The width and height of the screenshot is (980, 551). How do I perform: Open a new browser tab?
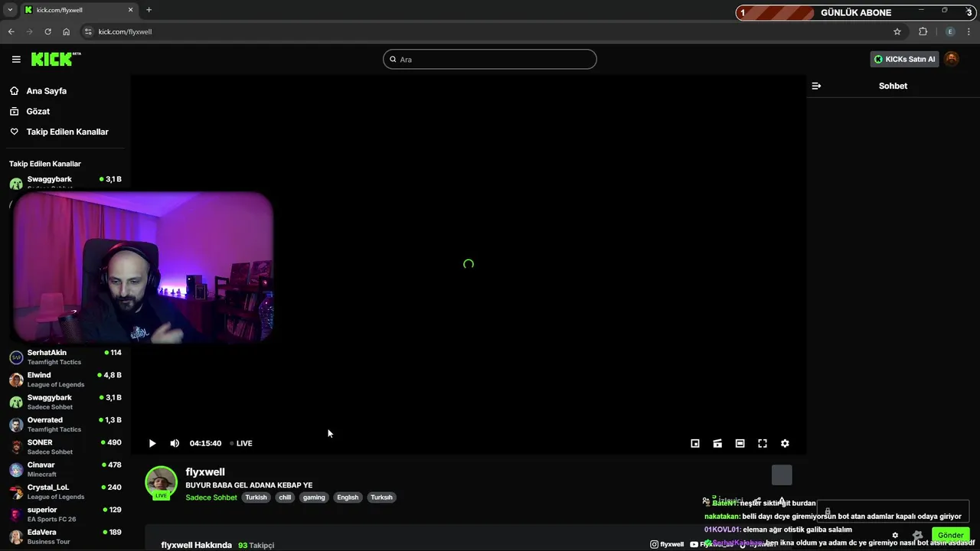pyautogui.click(x=149, y=10)
